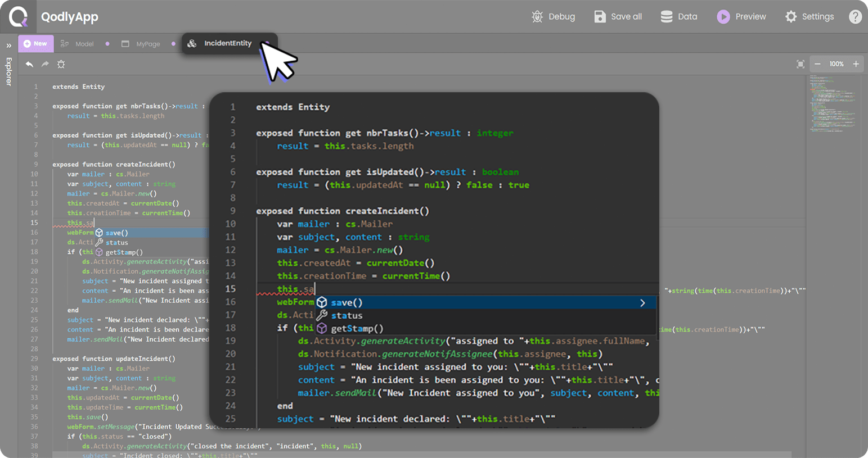This screenshot has width=868, height=458.
Task: Open the help question mark icon
Action: pos(855,17)
